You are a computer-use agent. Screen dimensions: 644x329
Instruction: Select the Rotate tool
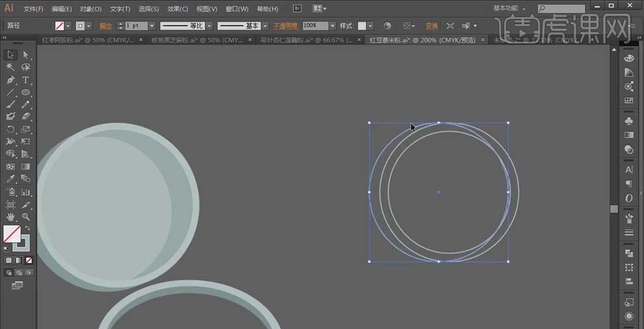(x=10, y=129)
